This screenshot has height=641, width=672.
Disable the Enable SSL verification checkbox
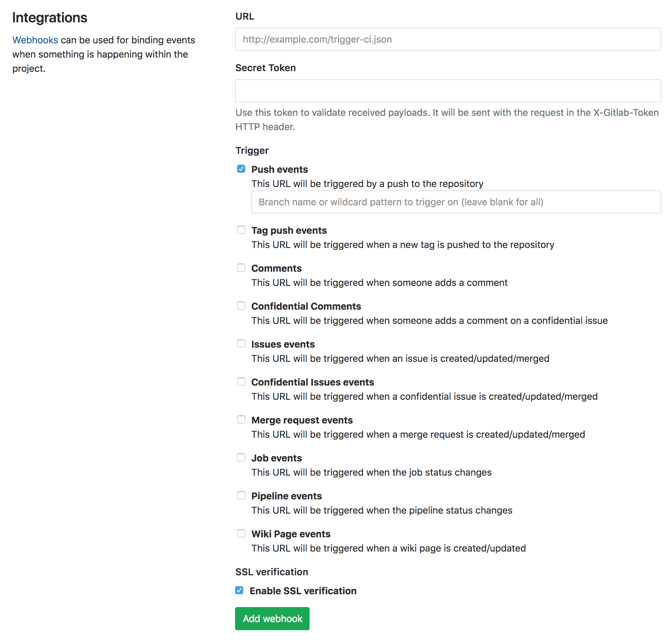tap(239, 590)
